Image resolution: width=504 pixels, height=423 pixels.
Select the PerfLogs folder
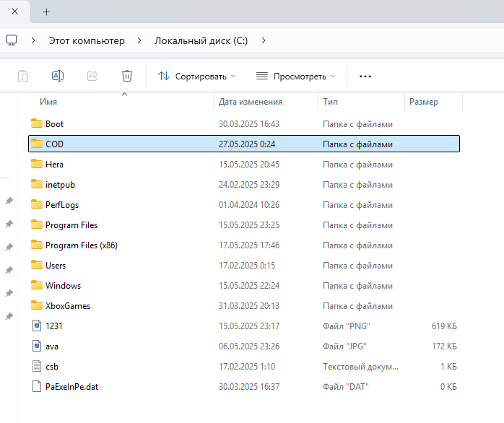click(x=244, y=205)
